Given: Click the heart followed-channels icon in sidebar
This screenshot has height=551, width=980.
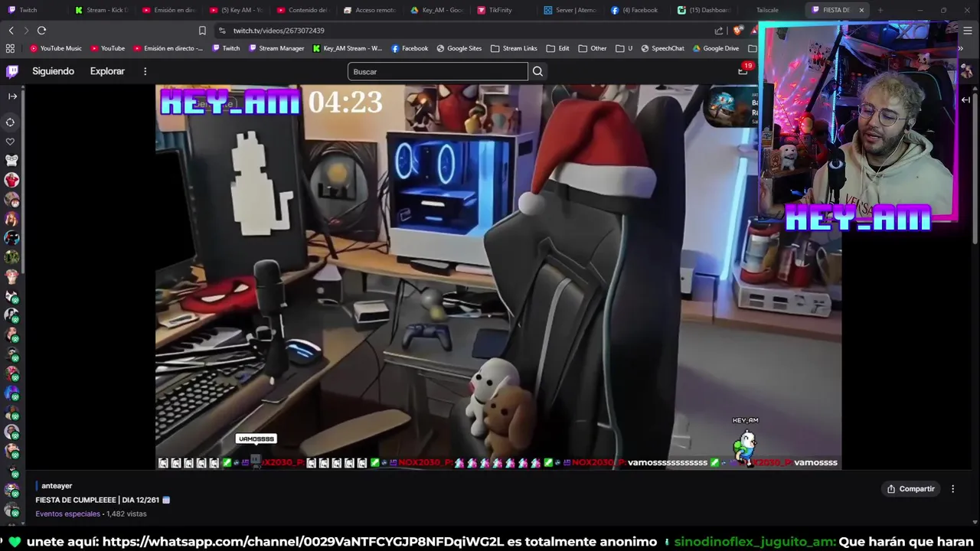Looking at the screenshot, I should pyautogui.click(x=11, y=142).
